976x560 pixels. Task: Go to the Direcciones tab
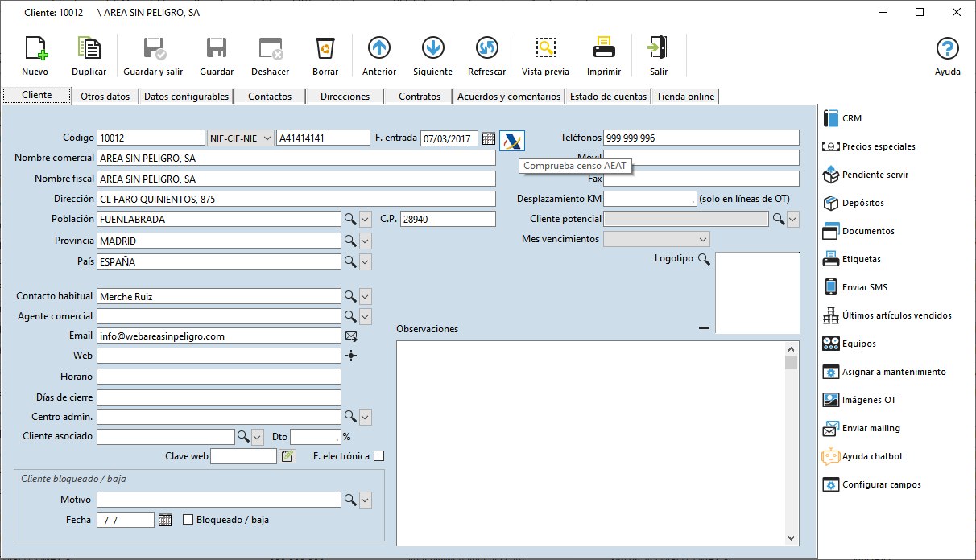[x=345, y=97]
